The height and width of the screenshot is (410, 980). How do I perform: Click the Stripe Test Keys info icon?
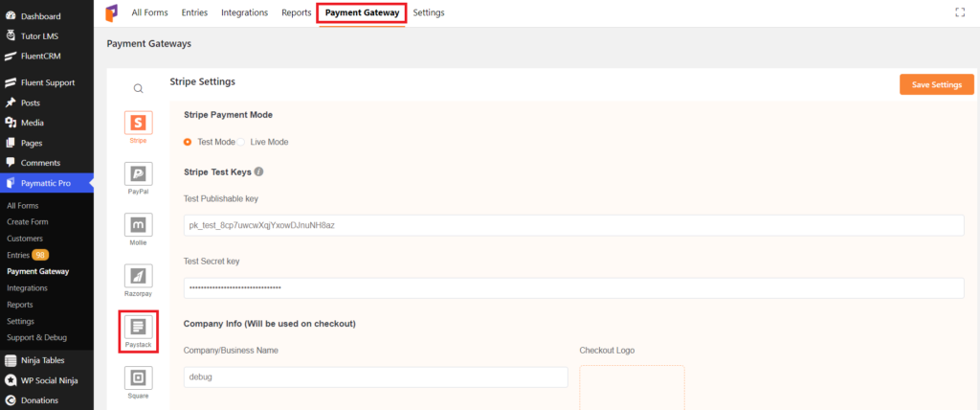tap(258, 171)
